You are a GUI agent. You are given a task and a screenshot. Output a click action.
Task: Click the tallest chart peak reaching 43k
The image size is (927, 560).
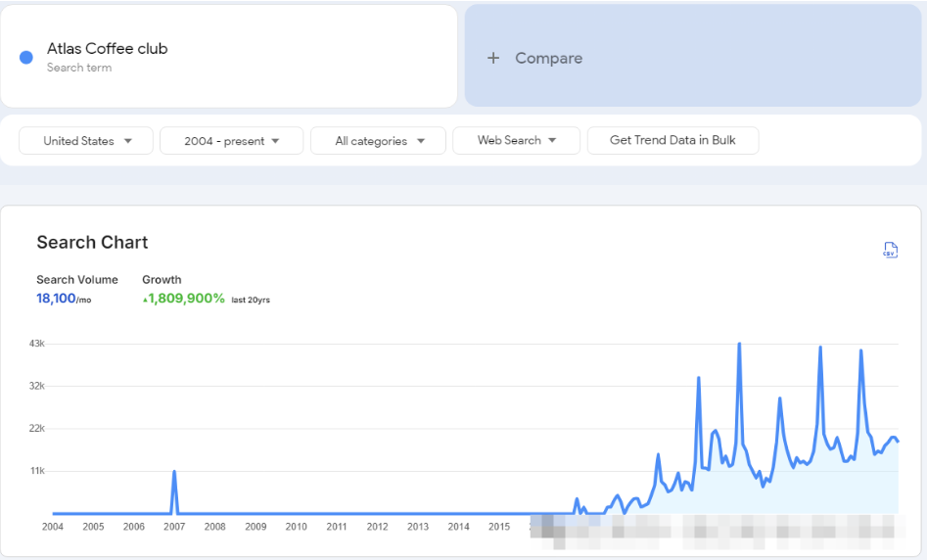click(739, 345)
